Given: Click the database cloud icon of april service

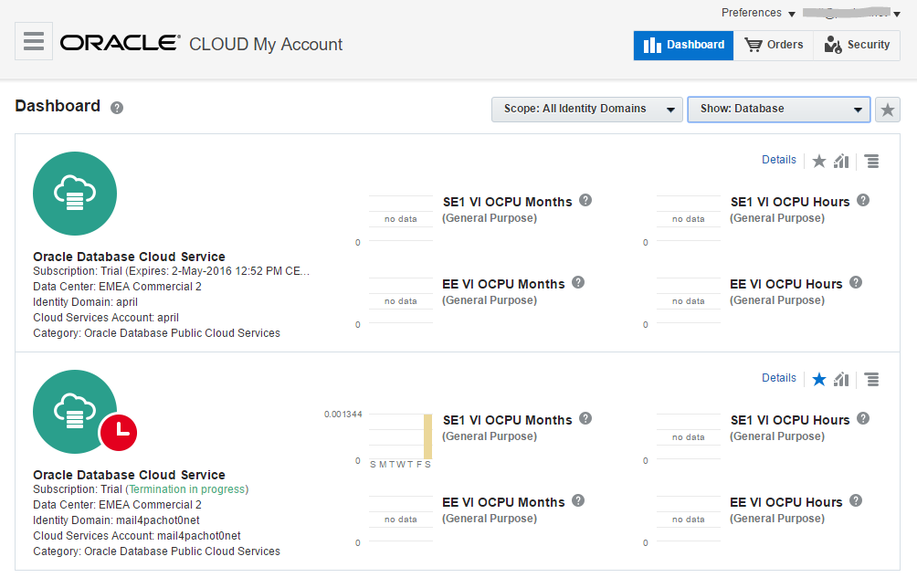Looking at the screenshot, I should [75, 194].
